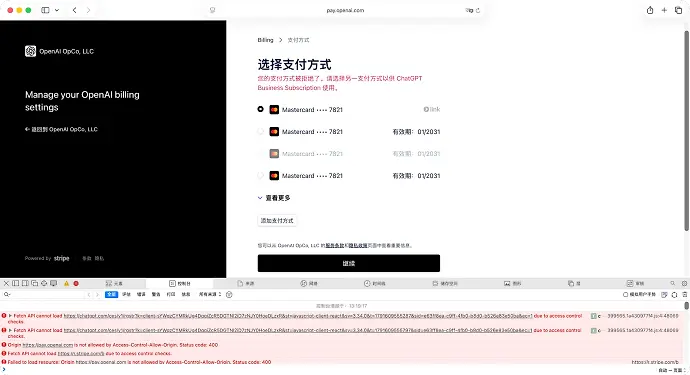Switch to the Graphics tab in inspector
Viewport: 690px width, 375px height.
point(513,283)
